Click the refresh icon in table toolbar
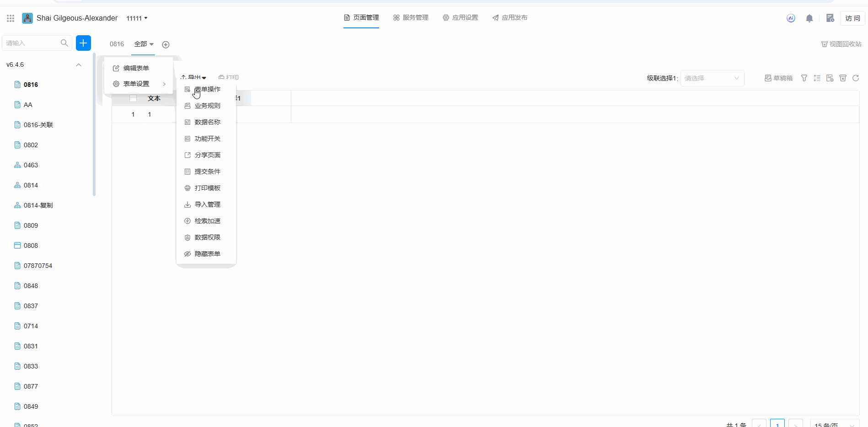This screenshot has width=868, height=427. (x=856, y=78)
